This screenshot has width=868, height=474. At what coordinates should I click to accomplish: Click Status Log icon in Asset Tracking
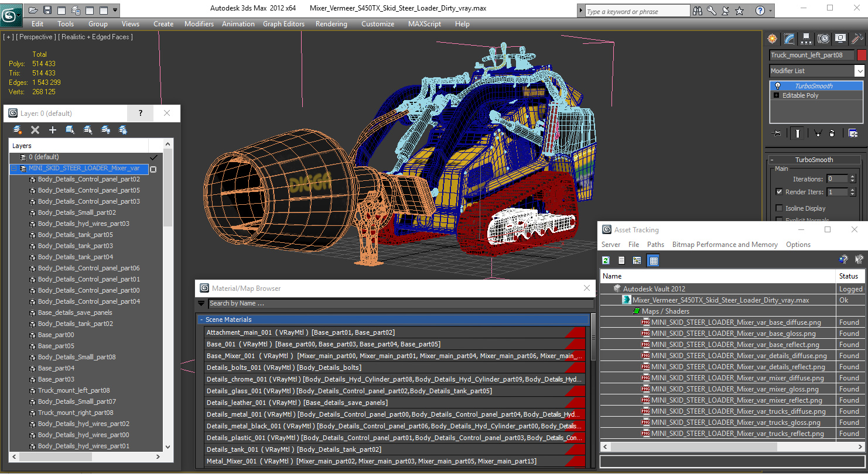(x=621, y=260)
